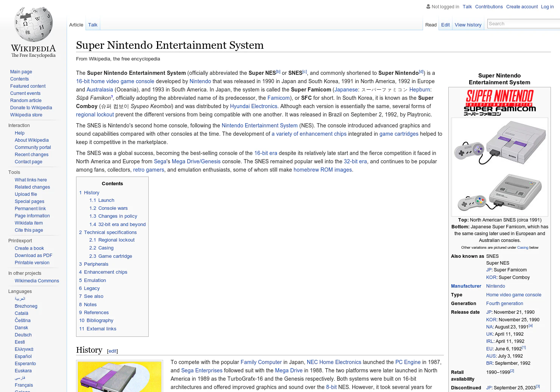Image resolution: width=560 pixels, height=392 pixels.
Task: Click the Log in link
Action: (x=547, y=7)
